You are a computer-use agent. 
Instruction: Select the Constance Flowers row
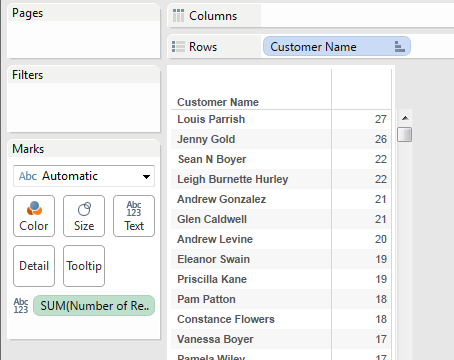pyautogui.click(x=281, y=319)
